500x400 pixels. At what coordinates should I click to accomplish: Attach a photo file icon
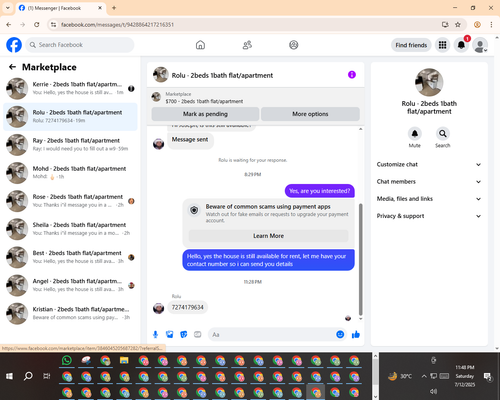click(169, 334)
